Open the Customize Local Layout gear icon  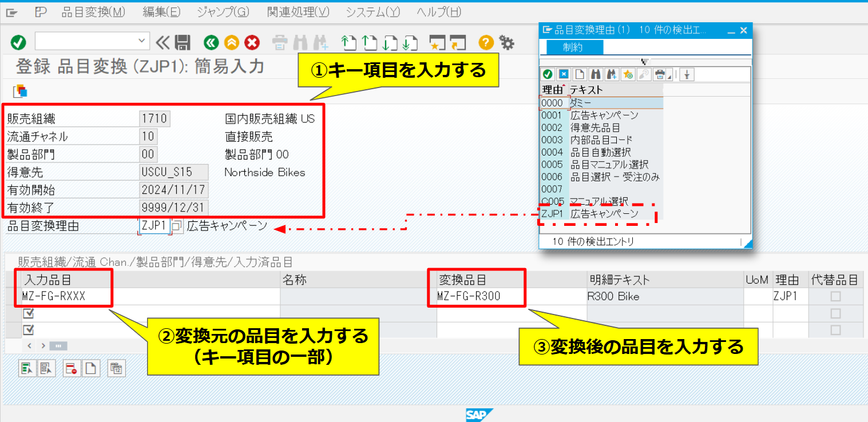pos(506,41)
